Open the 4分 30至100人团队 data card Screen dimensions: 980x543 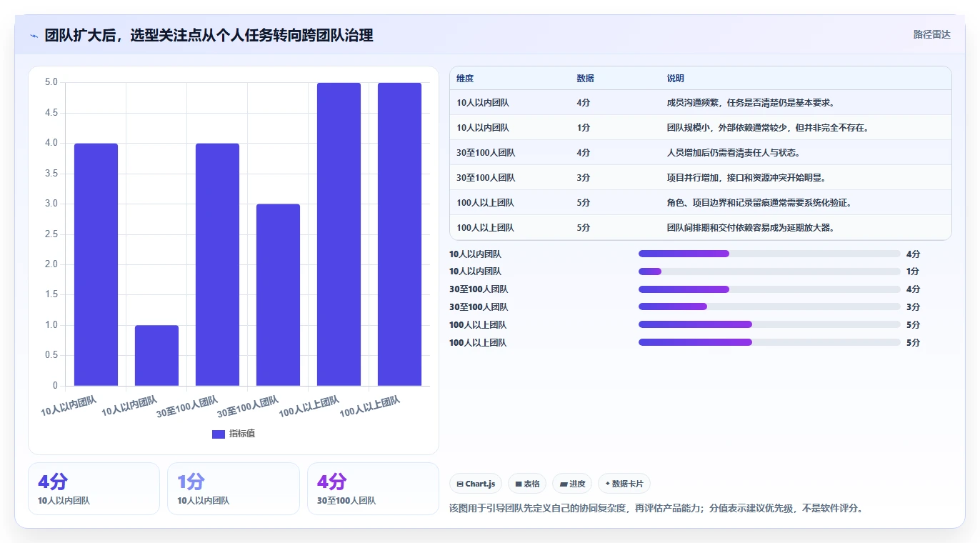(373, 489)
